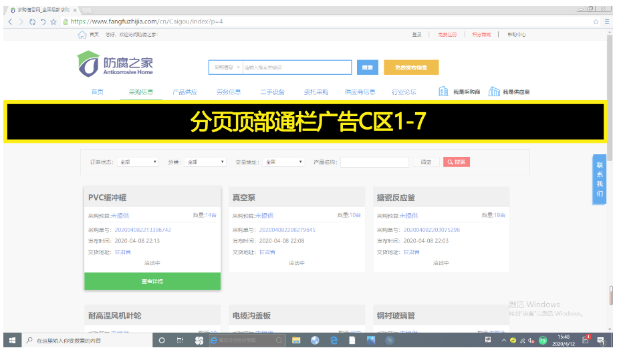
Task: Click the browser refresh icon
Action: pyautogui.click(x=32, y=21)
